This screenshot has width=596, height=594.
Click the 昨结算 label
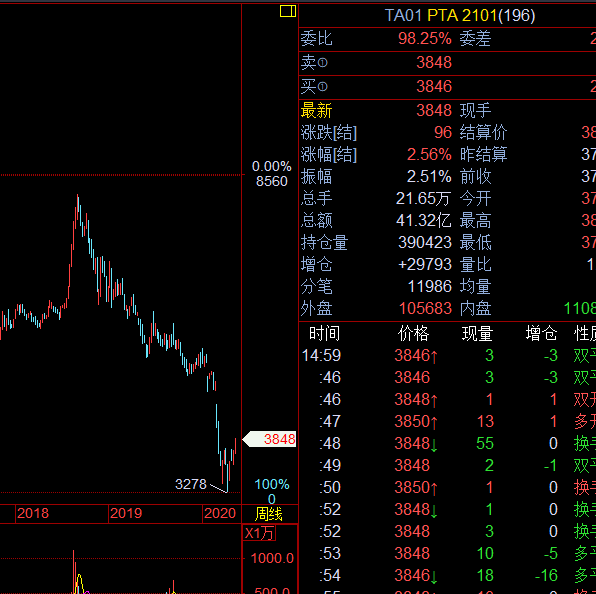click(483, 154)
